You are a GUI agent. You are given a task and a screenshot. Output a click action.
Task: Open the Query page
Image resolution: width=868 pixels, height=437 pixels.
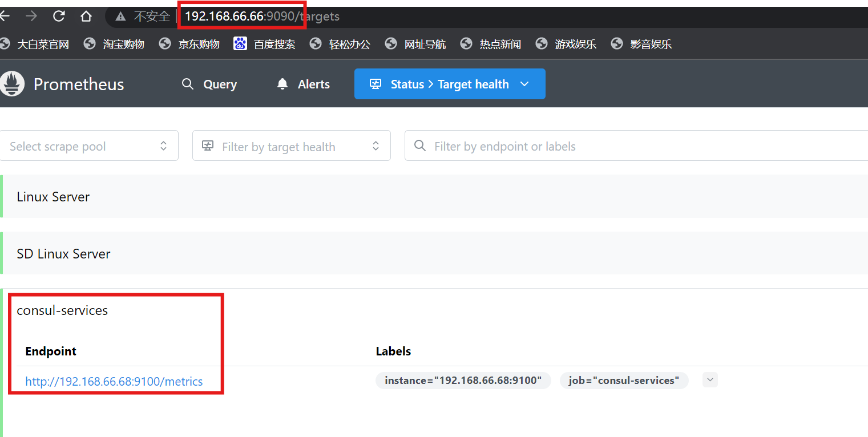tap(209, 84)
